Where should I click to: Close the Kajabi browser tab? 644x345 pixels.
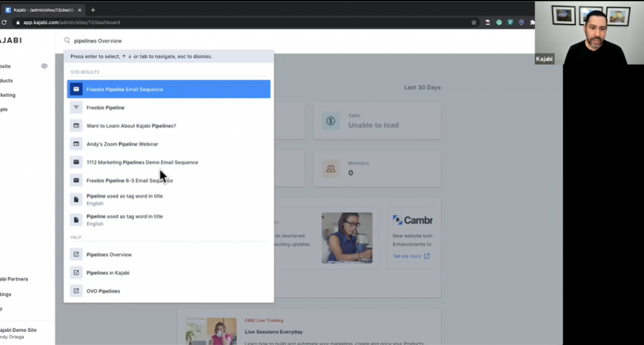coord(80,10)
